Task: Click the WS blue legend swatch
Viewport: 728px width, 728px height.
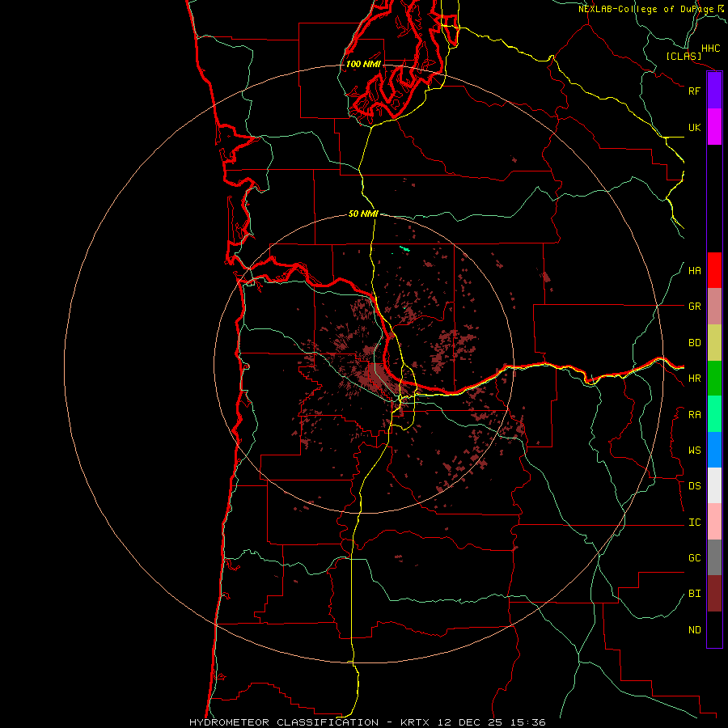Action: pos(714,450)
